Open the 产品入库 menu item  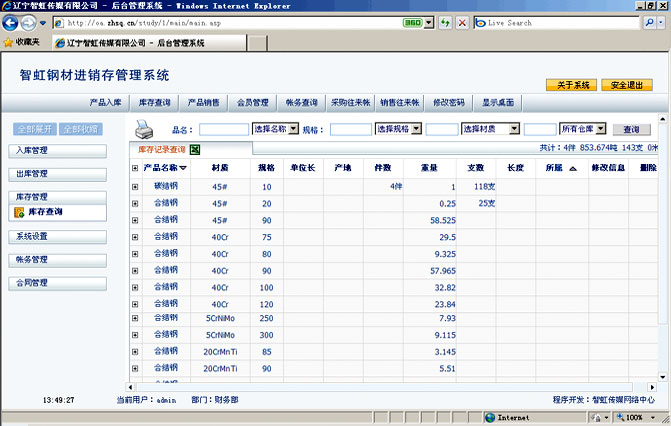coord(105,102)
